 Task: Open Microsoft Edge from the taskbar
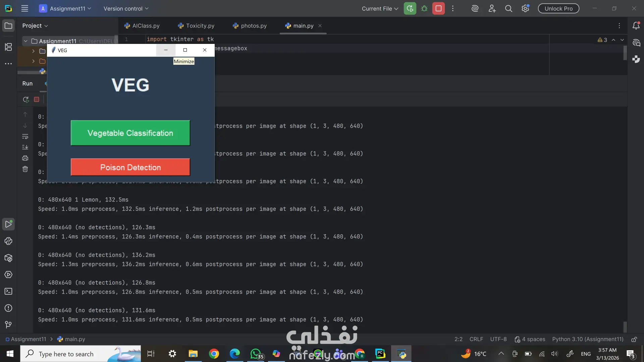tap(234, 354)
